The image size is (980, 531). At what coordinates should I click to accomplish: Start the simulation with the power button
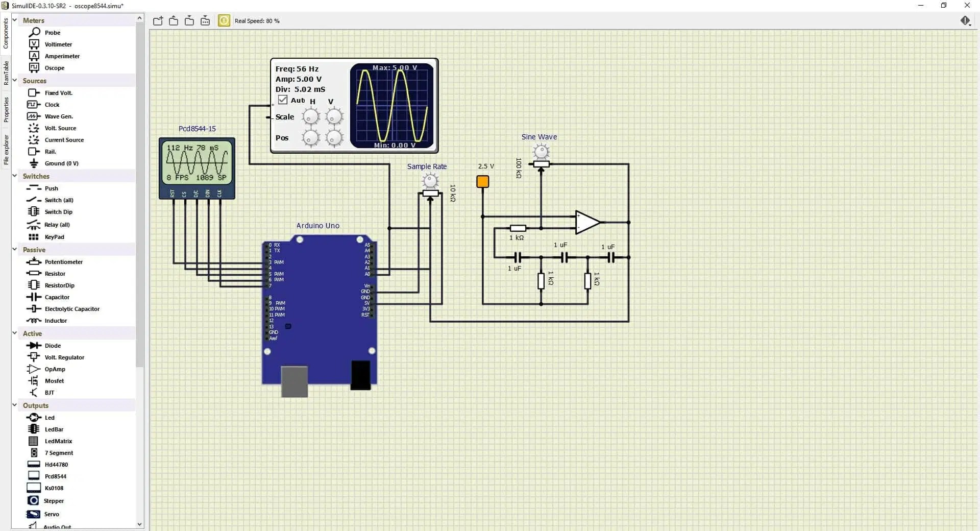coord(224,20)
